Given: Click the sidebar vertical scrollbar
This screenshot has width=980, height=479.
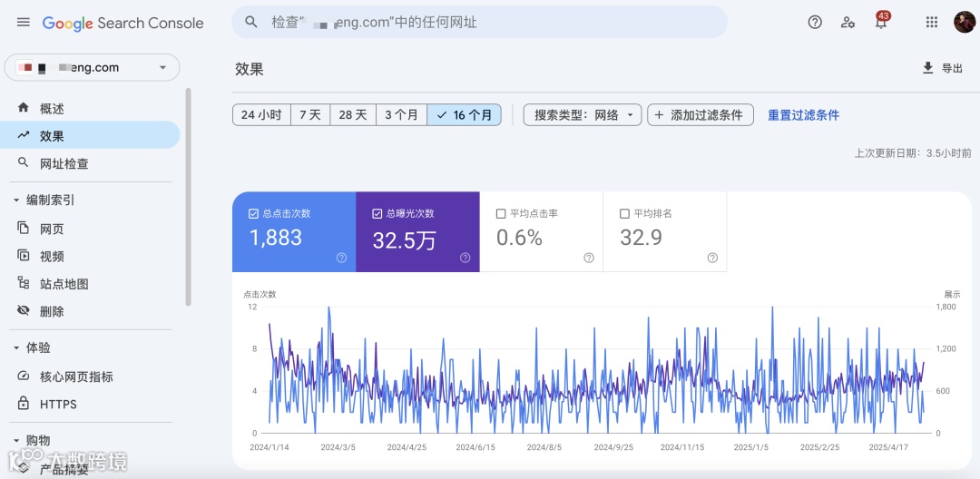Looking at the screenshot, I should pyautogui.click(x=188, y=197).
